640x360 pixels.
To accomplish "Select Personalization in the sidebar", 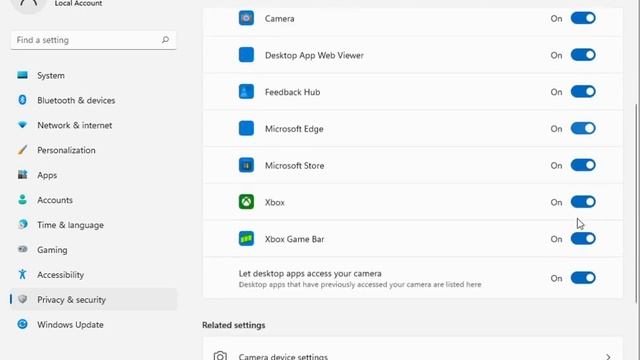I will (x=94, y=150).
